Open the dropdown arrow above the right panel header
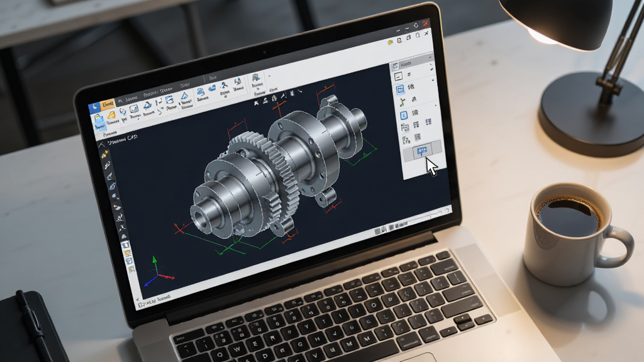Viewport: 644px width, 362px height. 430,57
